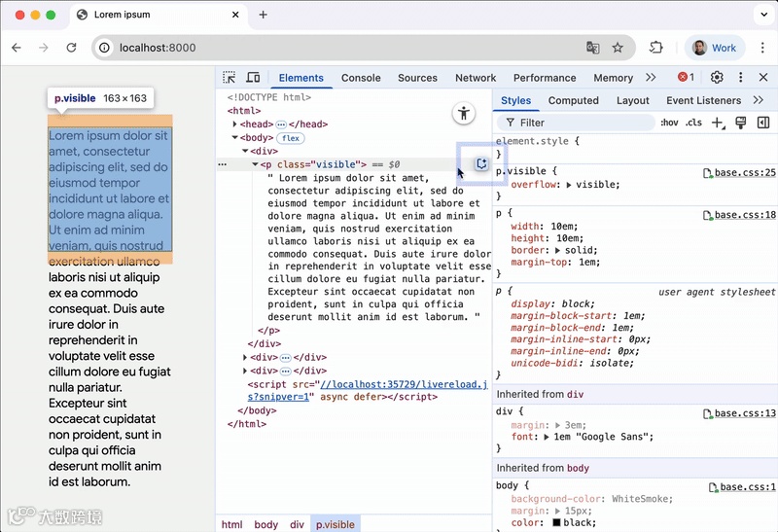The image size is (778, 532).
Task: Bookmark this page with star icon
Action: click(x=618, y=48)
